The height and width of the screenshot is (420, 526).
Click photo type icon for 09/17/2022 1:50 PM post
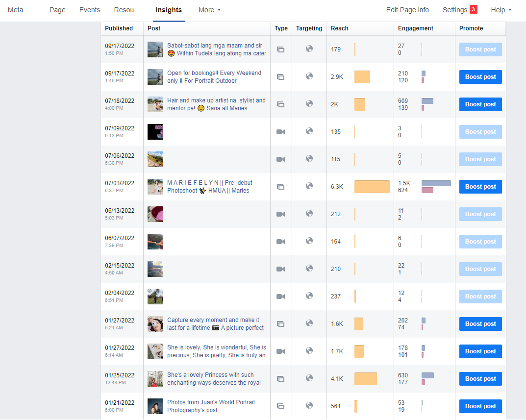[x=281, y=49]
